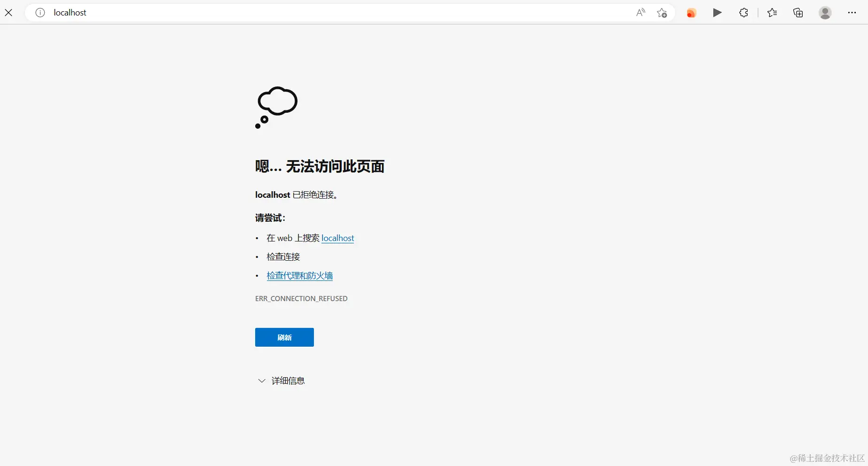Expand the 详细信息 section

point(282,381)
